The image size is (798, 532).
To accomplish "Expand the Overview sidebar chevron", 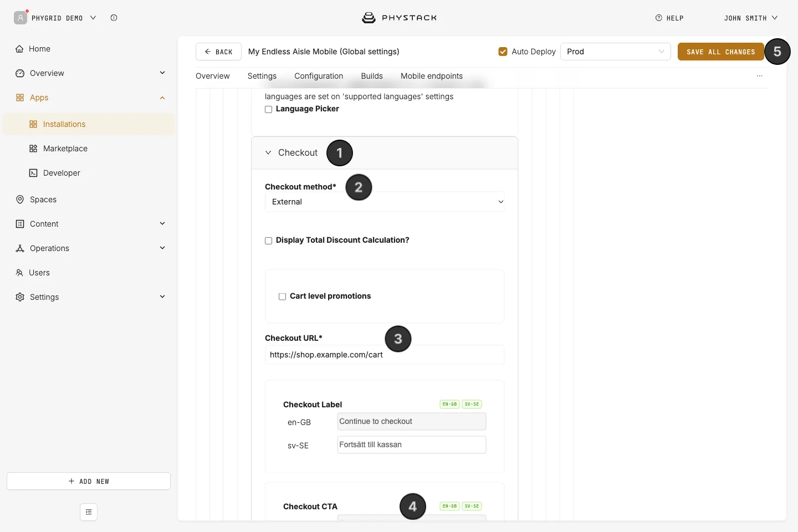I will pos(162,73).
